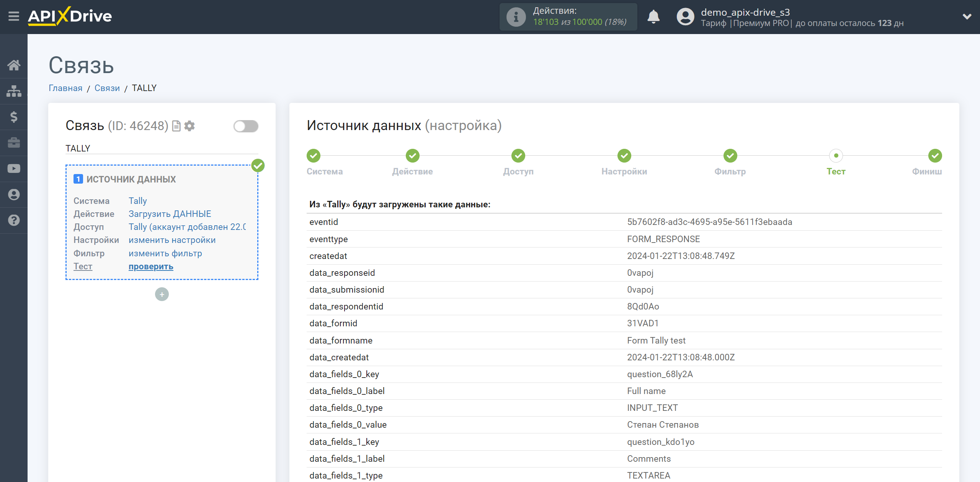Click account name demo_apix-drive_s3

[x=745, y=12]
